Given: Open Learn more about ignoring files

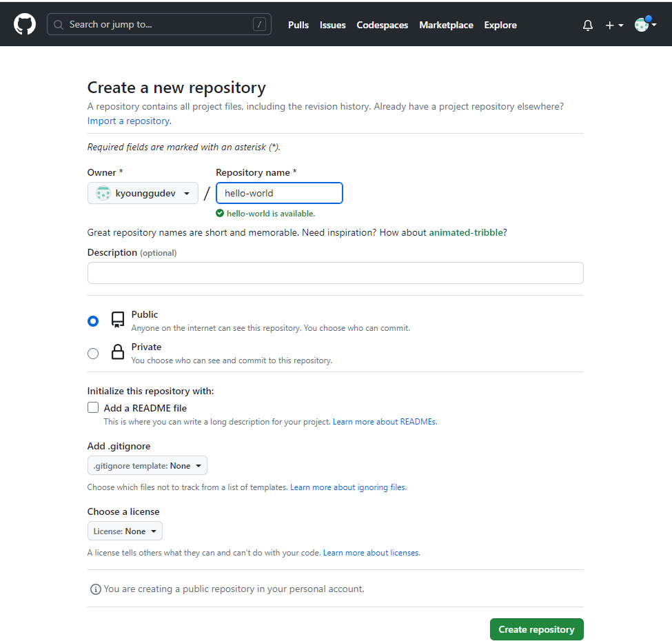Looking at the screenshot, I should coord(349,487).
